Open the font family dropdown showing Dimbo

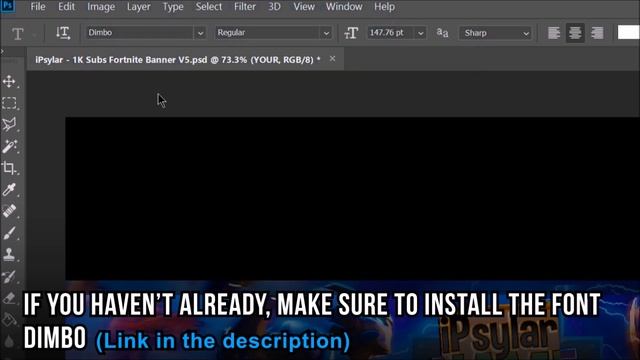click(x=200, y=33)
